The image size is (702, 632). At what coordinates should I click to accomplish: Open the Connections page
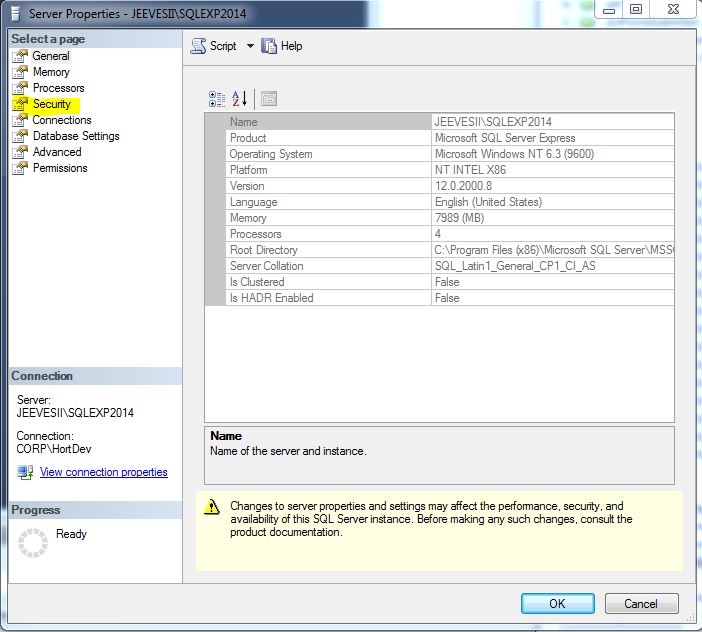pyautogui.click(x=62, y=120)
